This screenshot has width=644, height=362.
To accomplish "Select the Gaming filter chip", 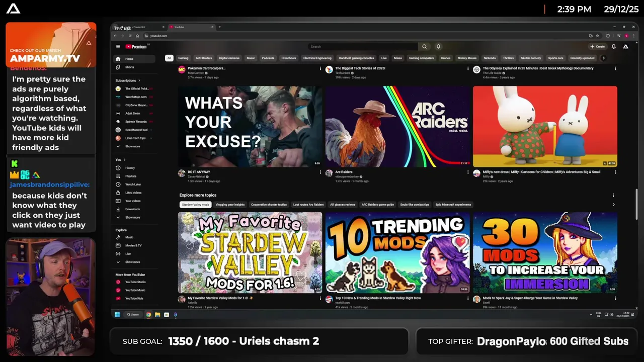I will pos(183,58).
